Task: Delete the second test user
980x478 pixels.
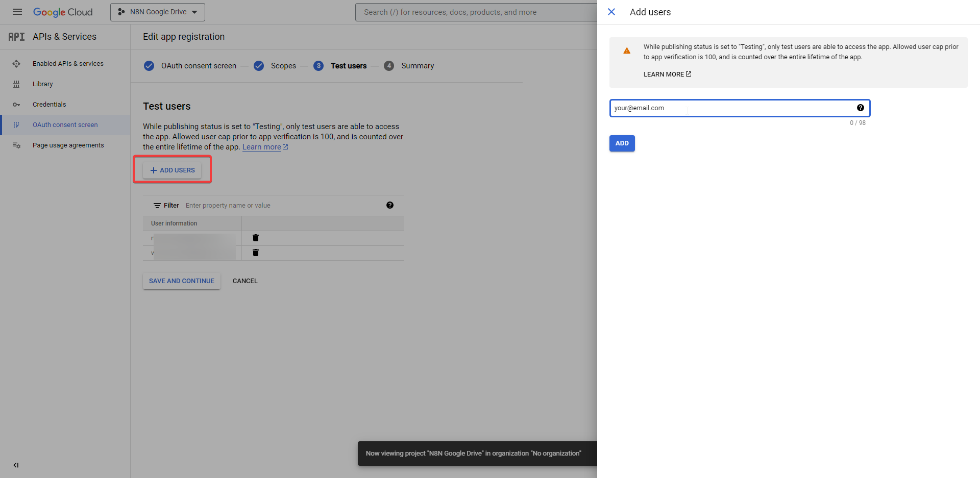Action: [256, 253]
